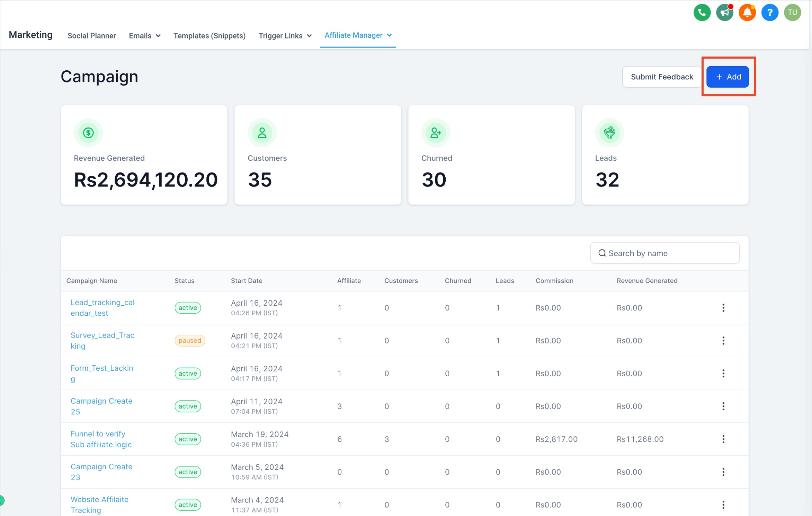
Task: Click the blue help question mark icon
Action: (x=770, y=13)
